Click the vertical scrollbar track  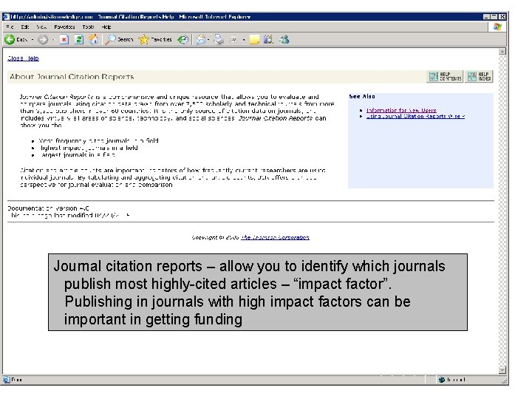502,211
